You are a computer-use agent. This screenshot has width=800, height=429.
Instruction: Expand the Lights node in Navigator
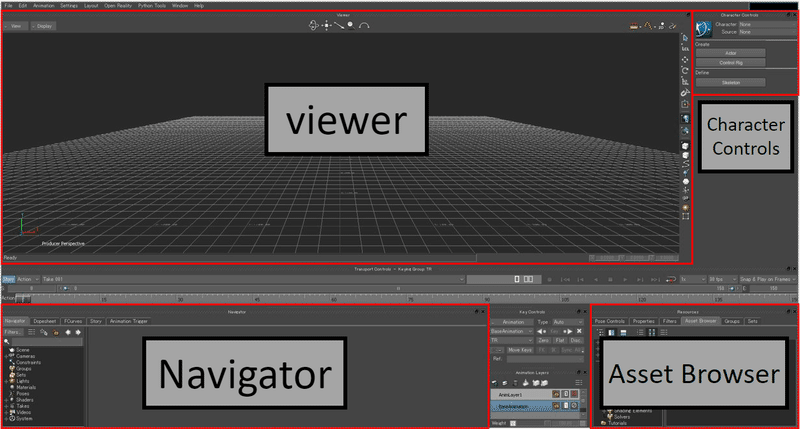click(6, 381)
